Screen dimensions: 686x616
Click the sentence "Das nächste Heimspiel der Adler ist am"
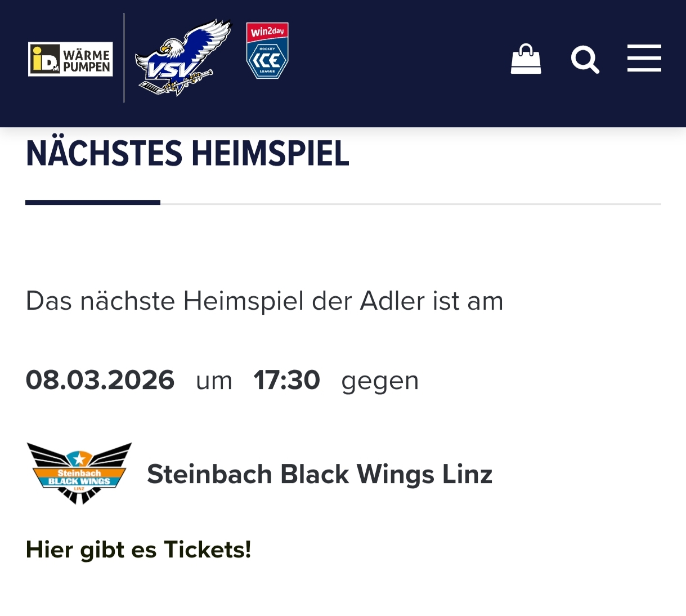[x=264, y=301]
